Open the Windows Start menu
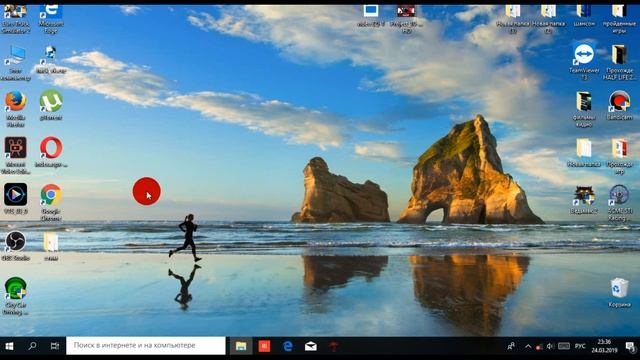This screenshot has height=360, width=640. [9, 347]
